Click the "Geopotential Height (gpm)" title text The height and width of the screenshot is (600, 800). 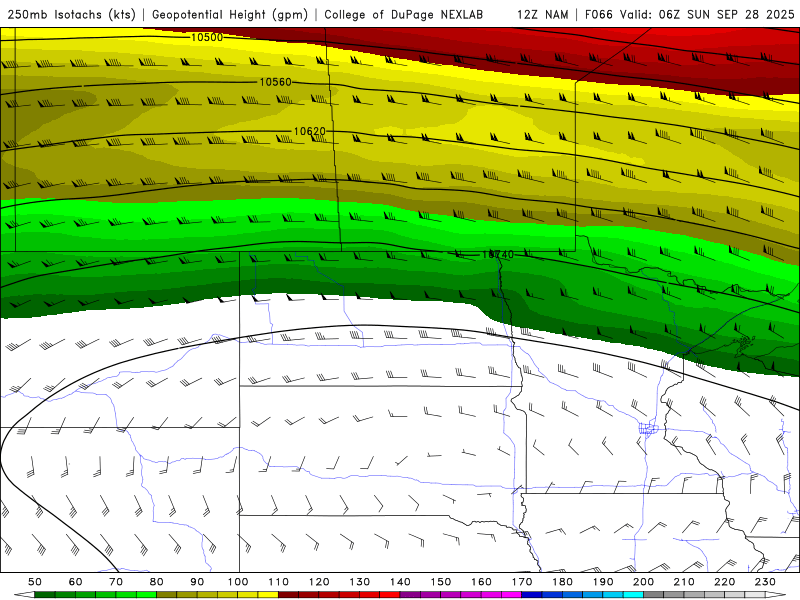click(230, 15)
